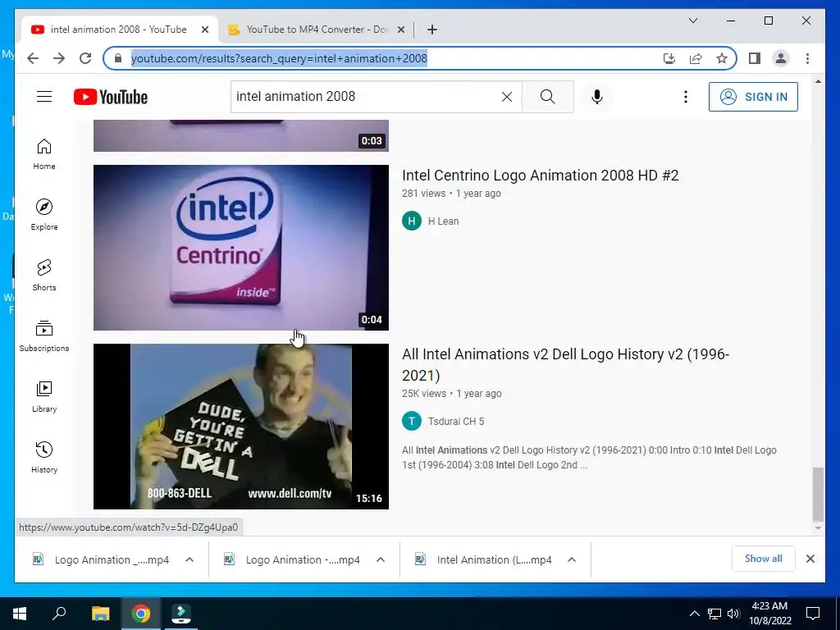Open a new tab with the plus icon
Image resolution: width=840 pixels, height=630 pixels.
tap(432, 30)
